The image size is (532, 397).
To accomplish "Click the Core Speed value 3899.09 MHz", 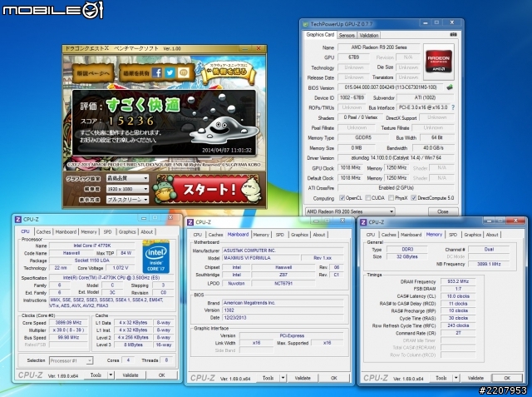I will click(x=68, y=323).
